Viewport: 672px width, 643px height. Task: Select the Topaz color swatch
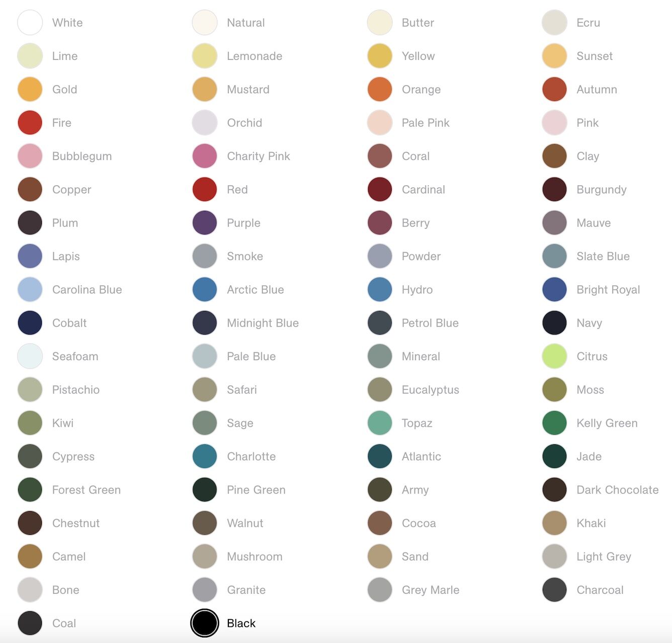380,423
